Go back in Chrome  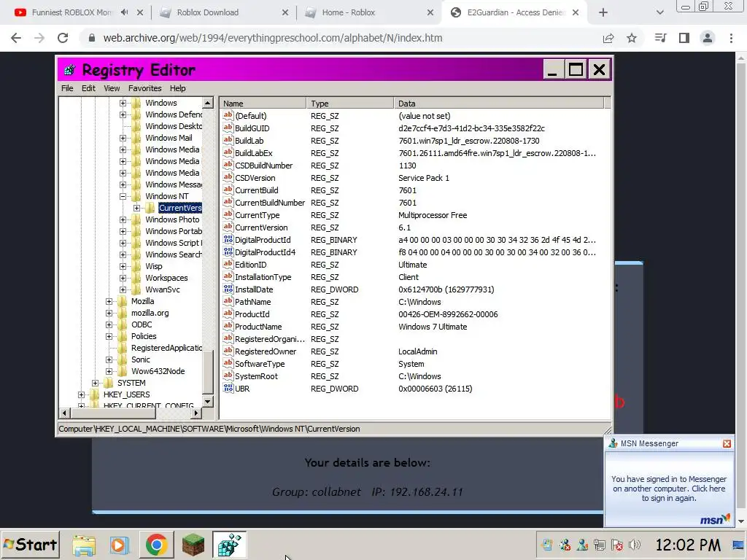coord(16,38)
